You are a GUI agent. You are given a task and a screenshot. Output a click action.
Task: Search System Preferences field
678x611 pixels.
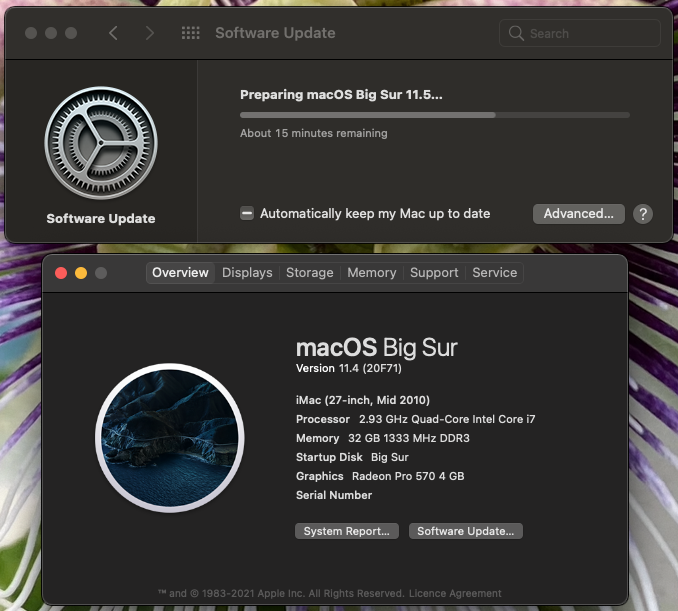(x=579, y=33)
